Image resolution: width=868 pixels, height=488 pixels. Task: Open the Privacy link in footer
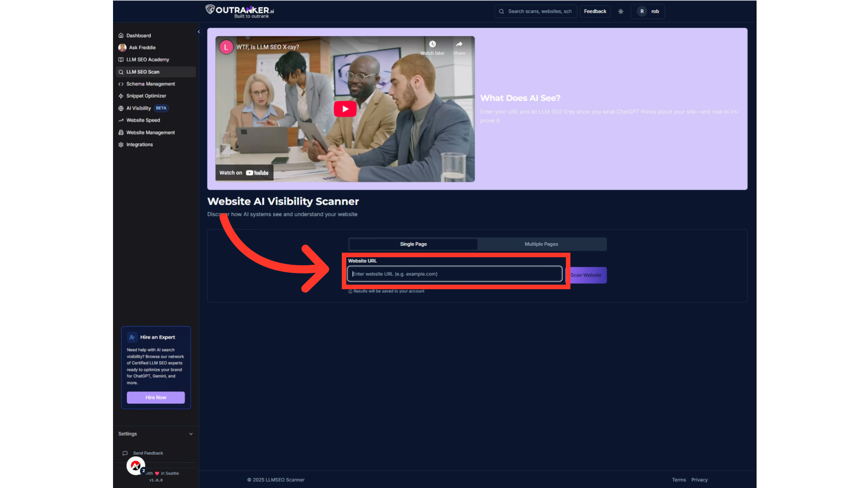[699, 480]
